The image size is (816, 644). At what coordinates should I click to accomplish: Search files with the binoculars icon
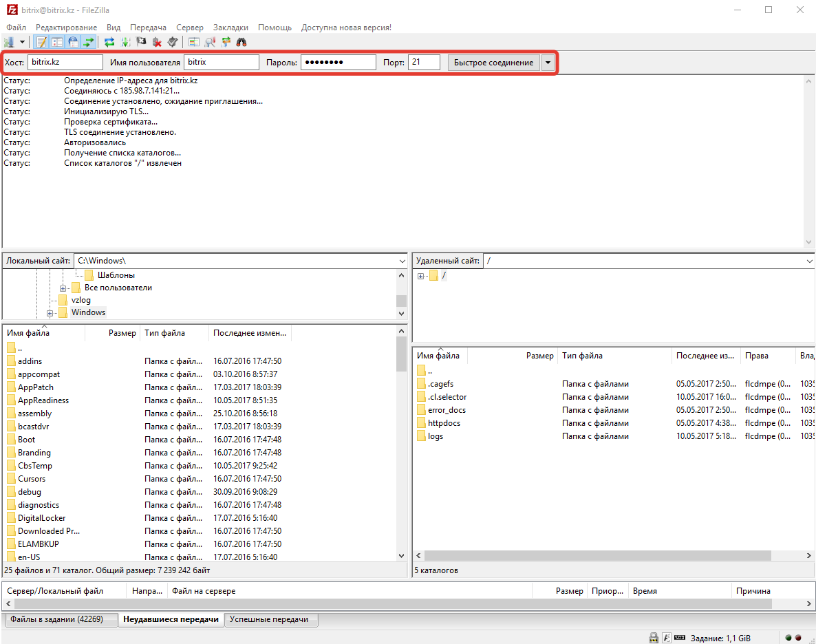(x=241, y=42)
